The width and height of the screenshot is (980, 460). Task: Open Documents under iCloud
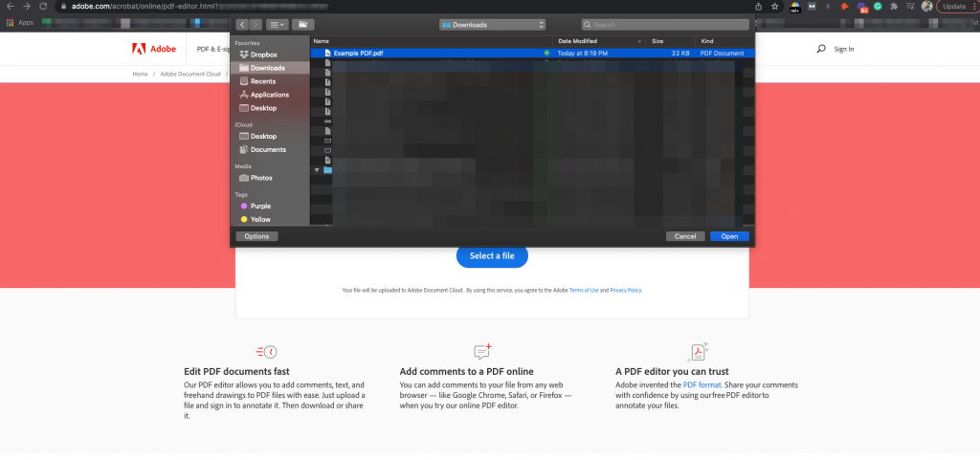pos(268,150)
